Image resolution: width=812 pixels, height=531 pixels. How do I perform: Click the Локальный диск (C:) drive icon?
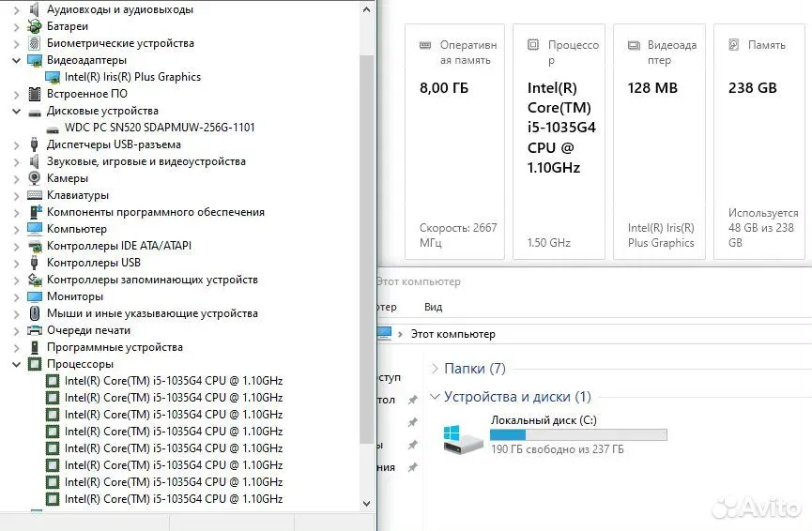coord(463,439)
